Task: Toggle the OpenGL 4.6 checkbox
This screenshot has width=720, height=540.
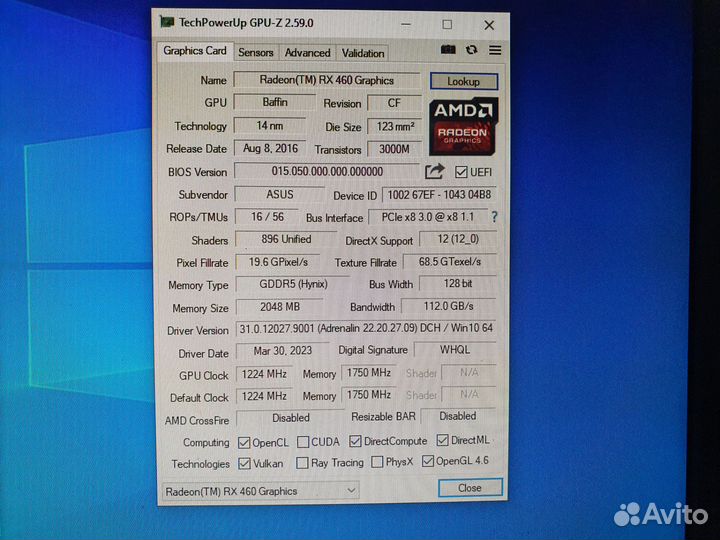Action: coord(428,461)
